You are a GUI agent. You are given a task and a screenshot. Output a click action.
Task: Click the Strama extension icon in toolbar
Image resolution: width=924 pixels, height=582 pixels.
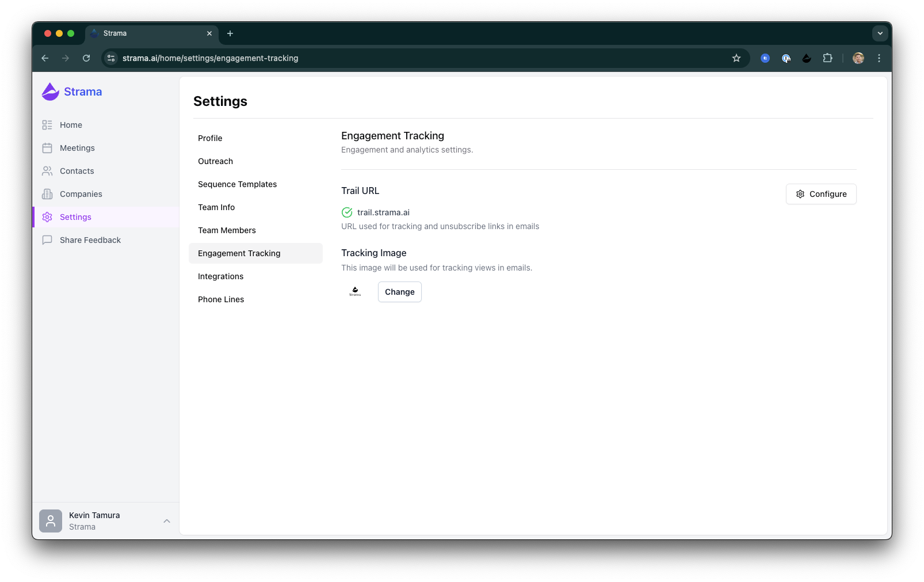807,58
